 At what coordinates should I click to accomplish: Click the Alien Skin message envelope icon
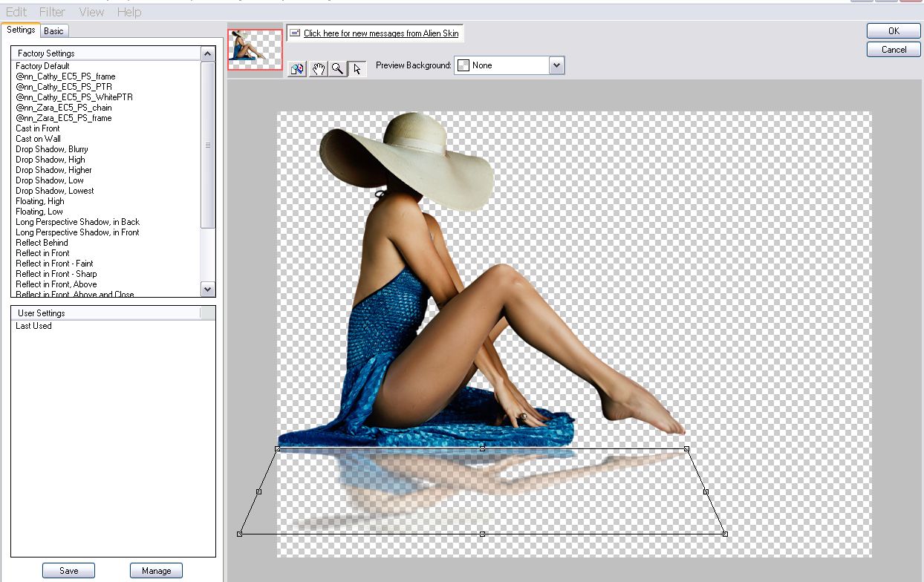pyautogui.click(x=295, y=33)
